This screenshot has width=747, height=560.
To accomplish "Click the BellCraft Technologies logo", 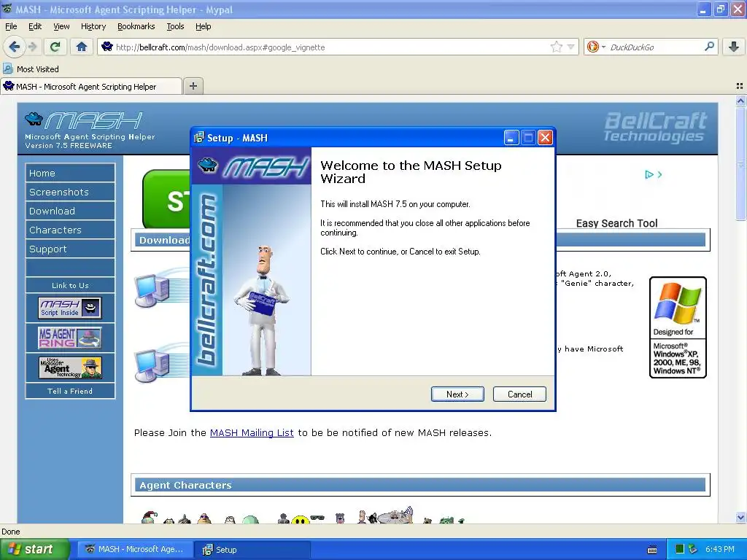I will 655,127.
